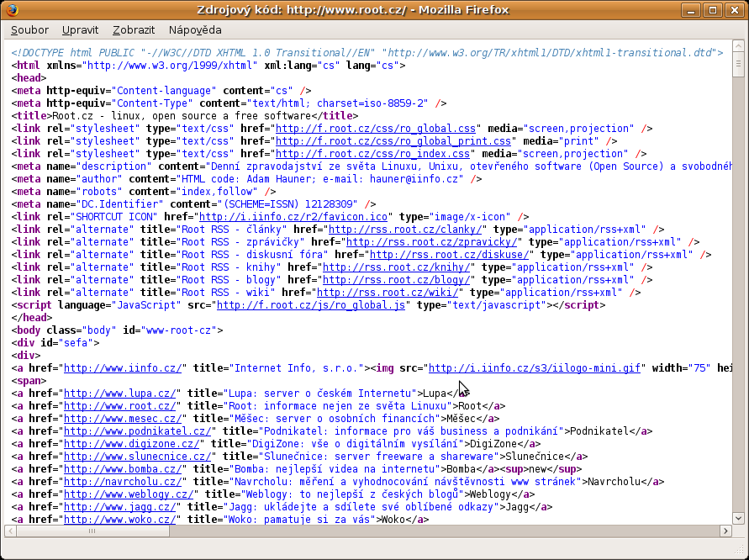
Task: Click the author email 'hauner@iinfo.cz' text
Action: pyautogui.click(x=414, y=179)
